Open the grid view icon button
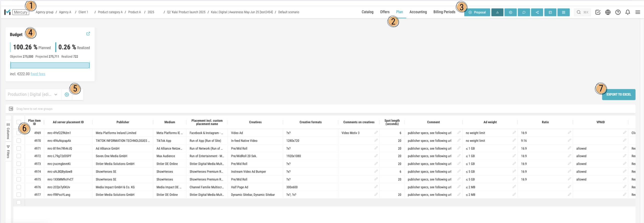Image resolution: width=644 pixels, height=223 pixels. pyautogui.click(x=563, y=12)
